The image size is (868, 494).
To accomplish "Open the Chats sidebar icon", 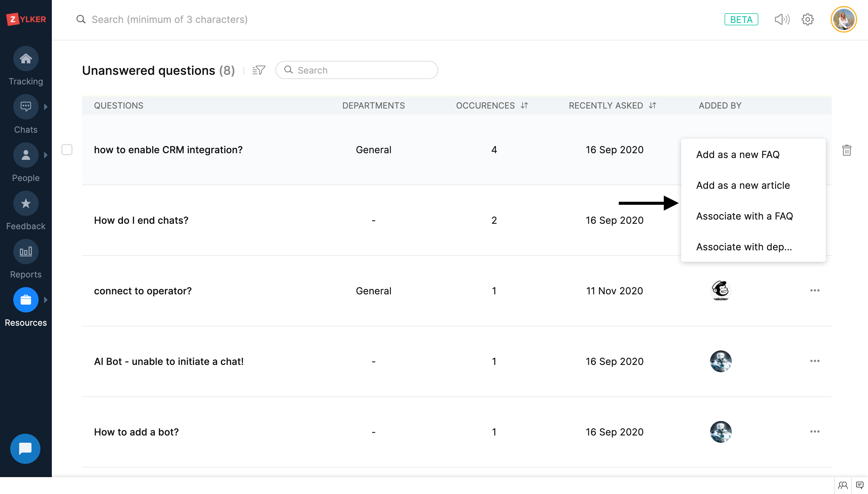I will coord(26,107).
